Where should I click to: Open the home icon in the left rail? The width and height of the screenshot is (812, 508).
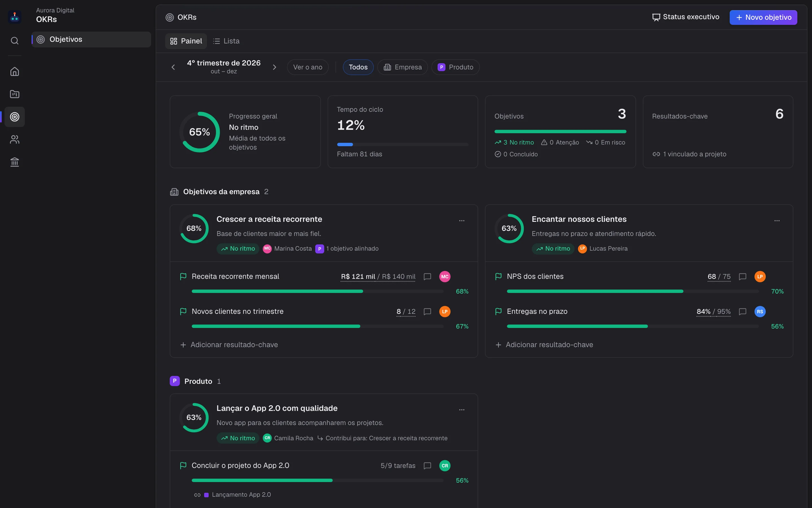pos(14,72)
